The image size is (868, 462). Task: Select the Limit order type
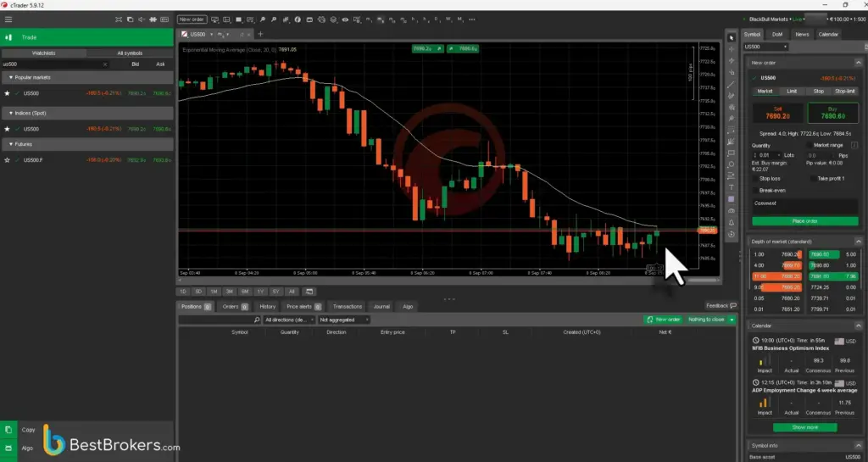click(792, 92)
